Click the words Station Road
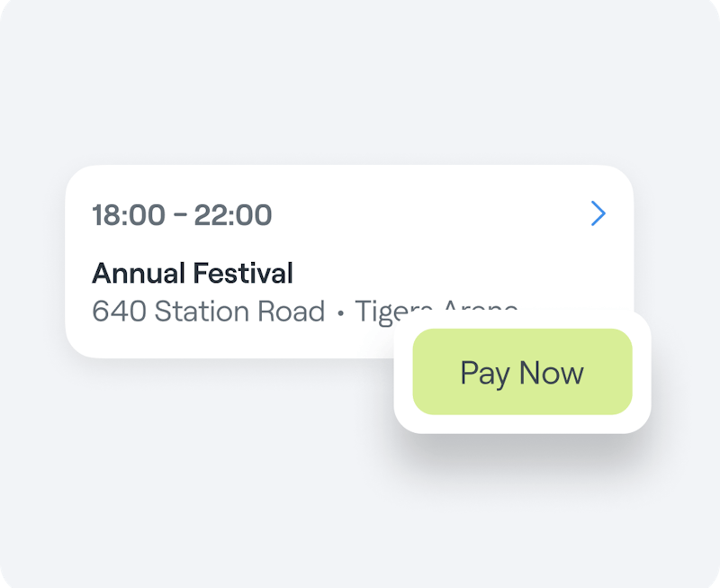Viewport: 720px width, 588px height. [239, 312]
